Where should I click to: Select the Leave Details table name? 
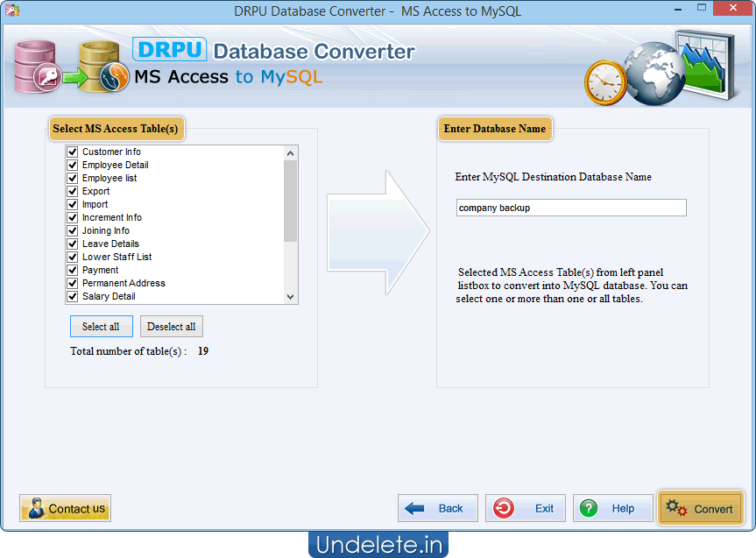click(110, 244)
